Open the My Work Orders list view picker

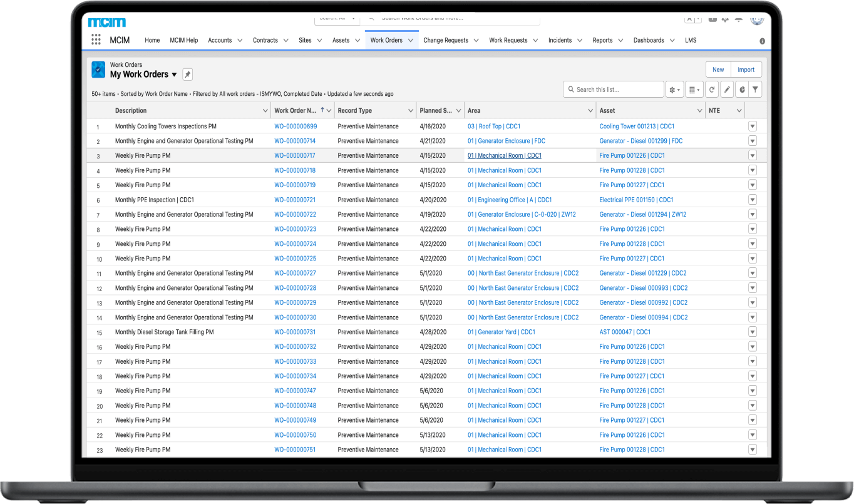click(x=174, y=75)
